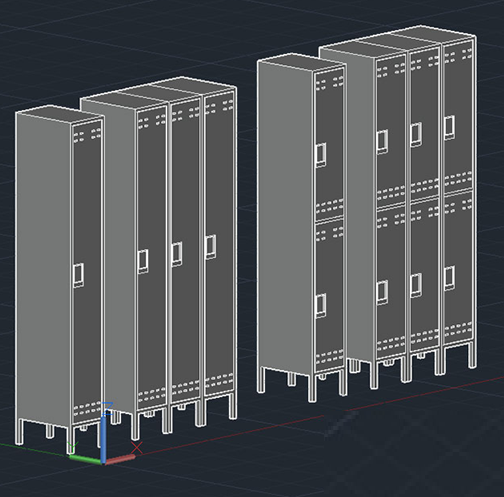Pick the middle door handle of the left triple locker
This screenshot has width=504, height=497.
click(177, 254)
